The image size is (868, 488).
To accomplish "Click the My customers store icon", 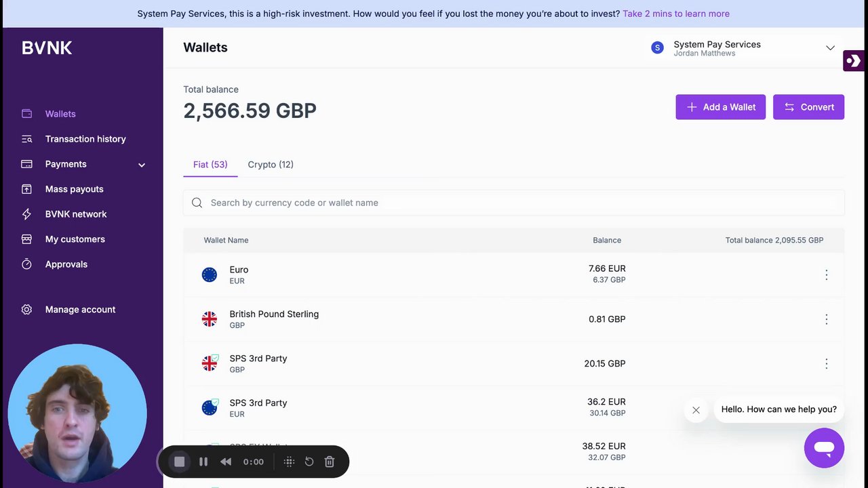I will (x=26, y=239).
